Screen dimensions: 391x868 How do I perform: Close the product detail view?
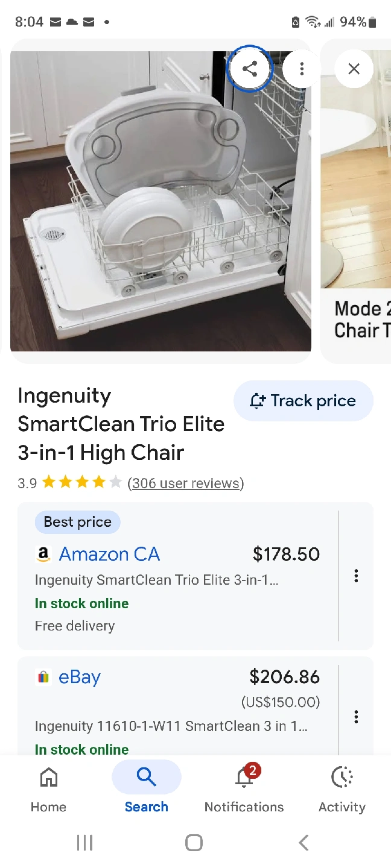coord(354,69)
